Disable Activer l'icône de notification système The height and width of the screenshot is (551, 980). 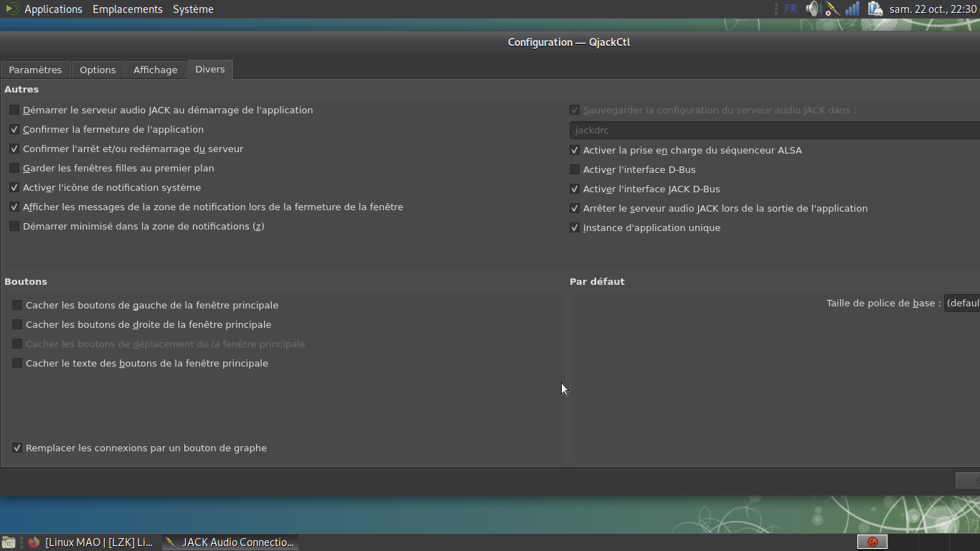coord(14,187)
